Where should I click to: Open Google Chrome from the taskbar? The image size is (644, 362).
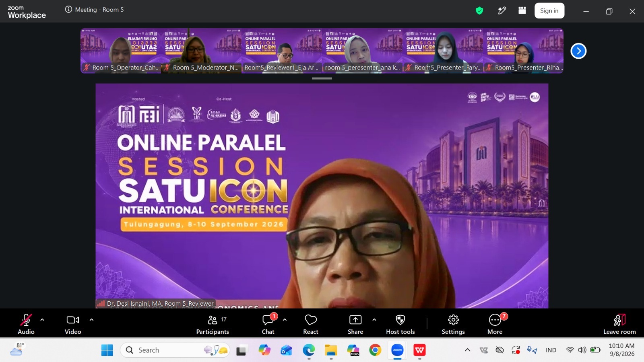coord(375,350)
